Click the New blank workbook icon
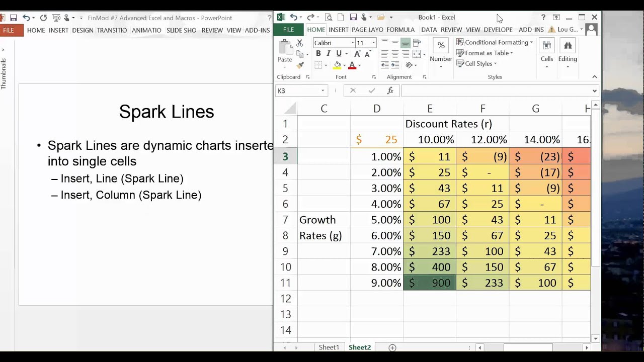Screen dimensions: 644x362 pos(341,18)
